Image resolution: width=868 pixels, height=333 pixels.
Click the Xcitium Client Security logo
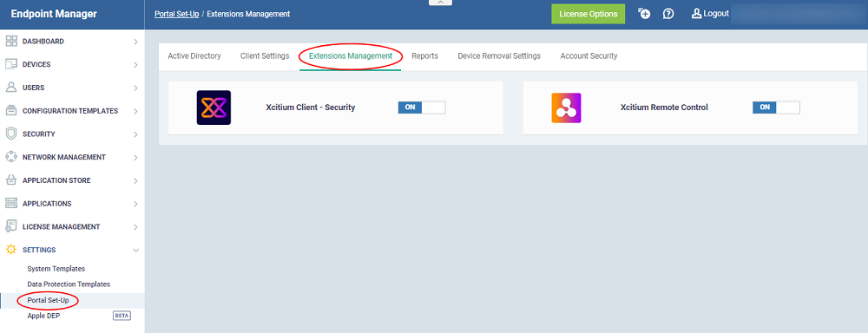tap(214, 108)
